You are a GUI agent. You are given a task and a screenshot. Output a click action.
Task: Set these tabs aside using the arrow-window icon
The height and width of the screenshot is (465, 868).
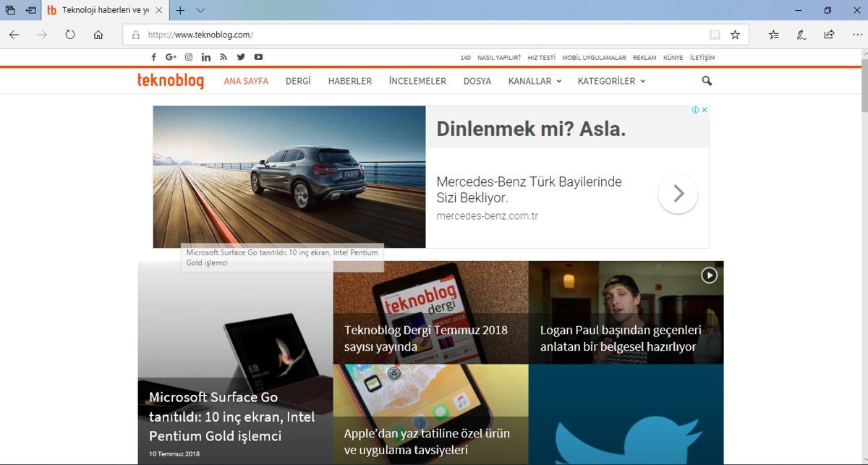tap(31, 11)
